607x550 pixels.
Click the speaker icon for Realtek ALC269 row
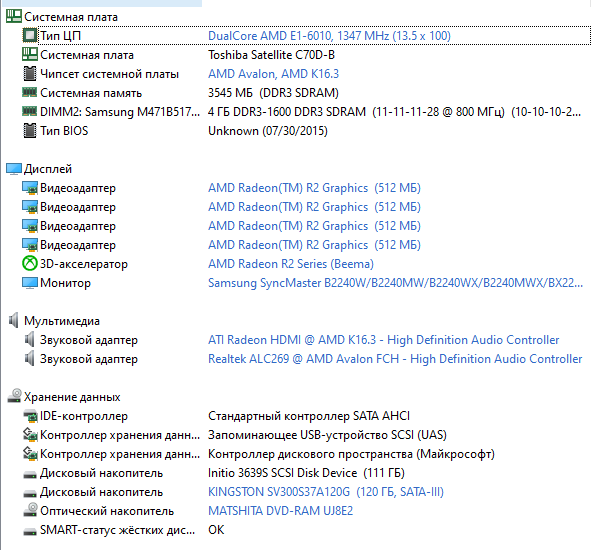pos(29,358)
